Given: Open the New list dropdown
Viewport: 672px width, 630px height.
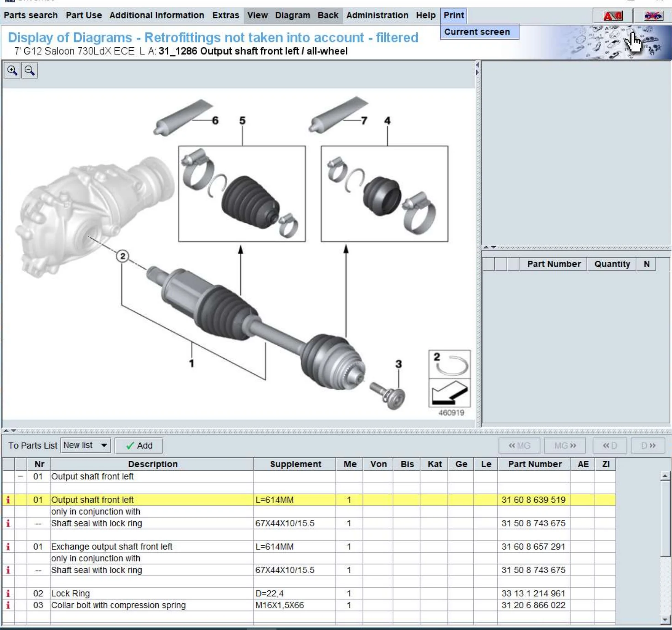Looking at the screenshot, I should (104, 445).
